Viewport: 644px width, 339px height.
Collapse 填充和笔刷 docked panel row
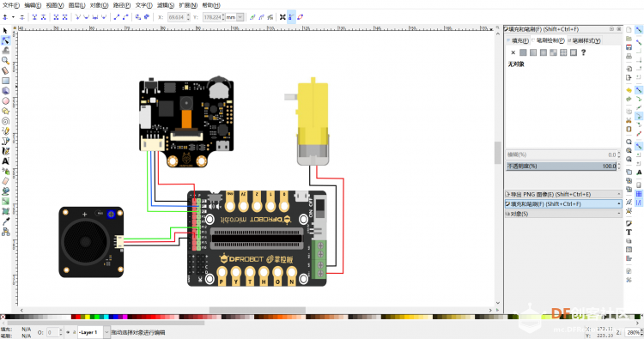point(563,204)
